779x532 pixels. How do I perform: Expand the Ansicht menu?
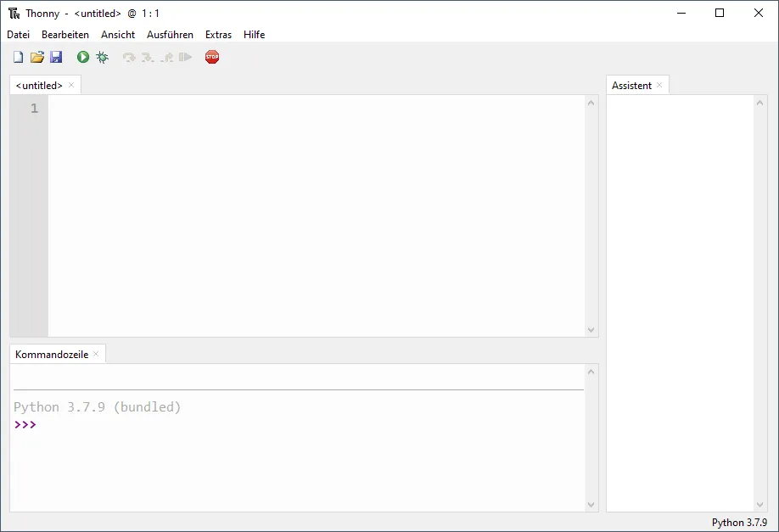[x=118, y=35]
